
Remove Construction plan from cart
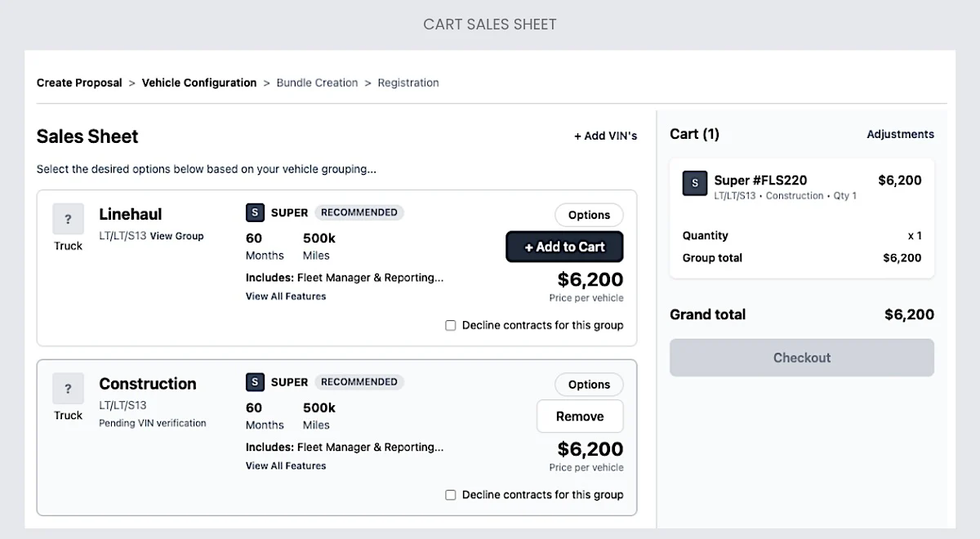coord(580,416)
